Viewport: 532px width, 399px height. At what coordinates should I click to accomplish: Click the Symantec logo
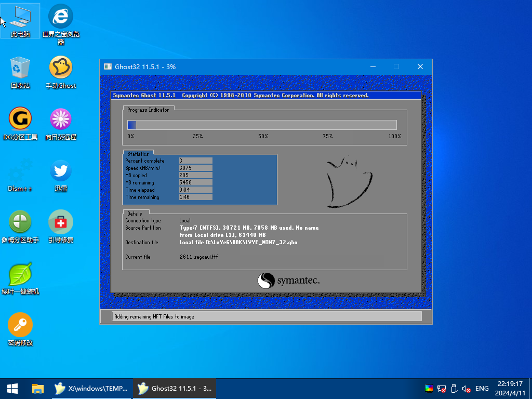coord(288,281)
